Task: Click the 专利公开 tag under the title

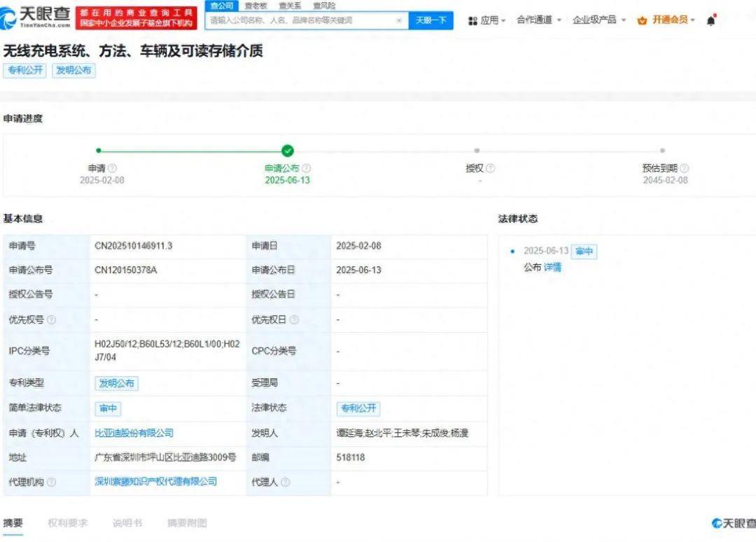Action: coord(25,71)
